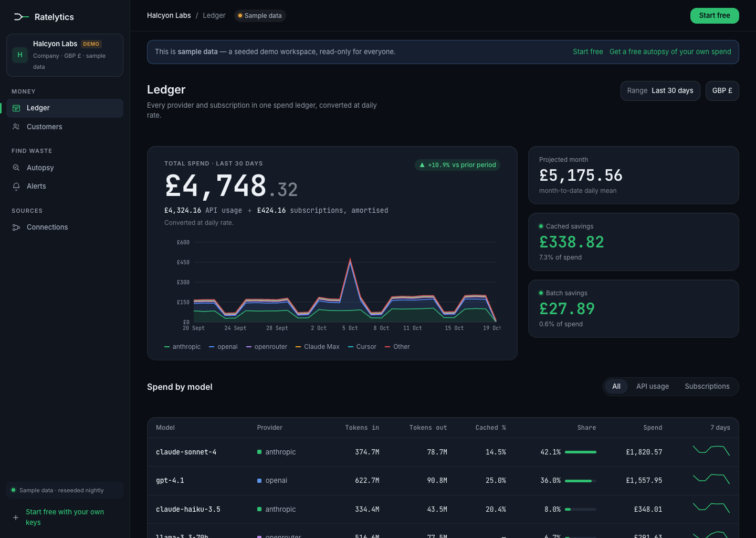Sort by Model column header
This screenshot has height=538, width=756.
pyautogui.click(x=165, y=428)
